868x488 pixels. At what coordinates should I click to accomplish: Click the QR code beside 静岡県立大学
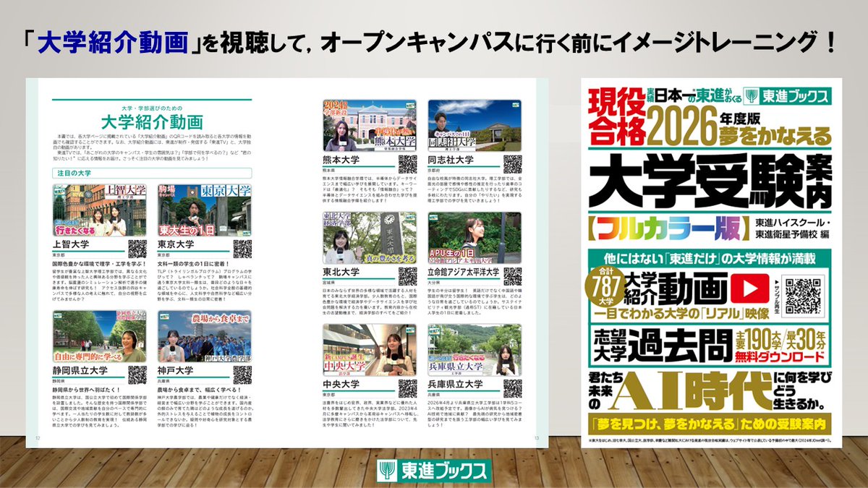pyautogui.click(x=137, y=374)
